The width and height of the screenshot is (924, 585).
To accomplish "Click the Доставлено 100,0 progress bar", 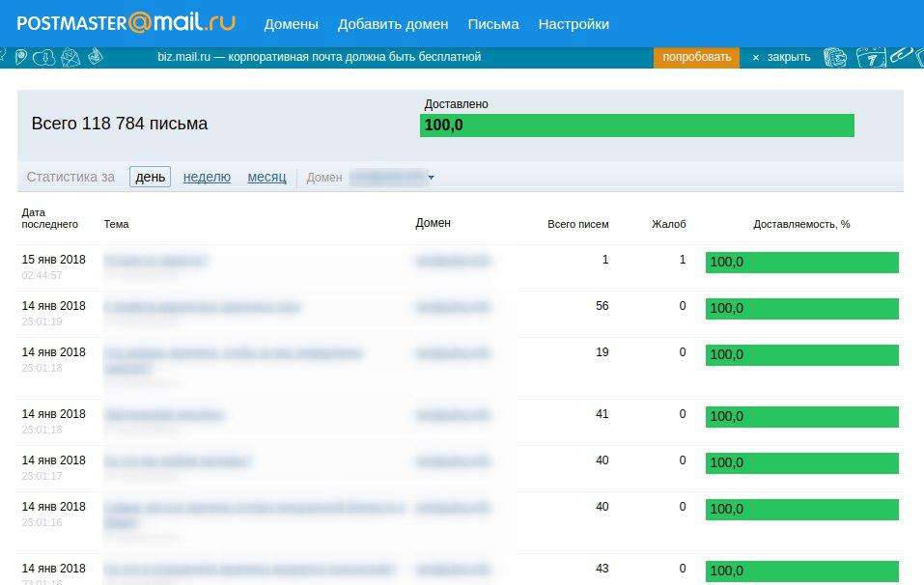I will (x=637, y=125).
